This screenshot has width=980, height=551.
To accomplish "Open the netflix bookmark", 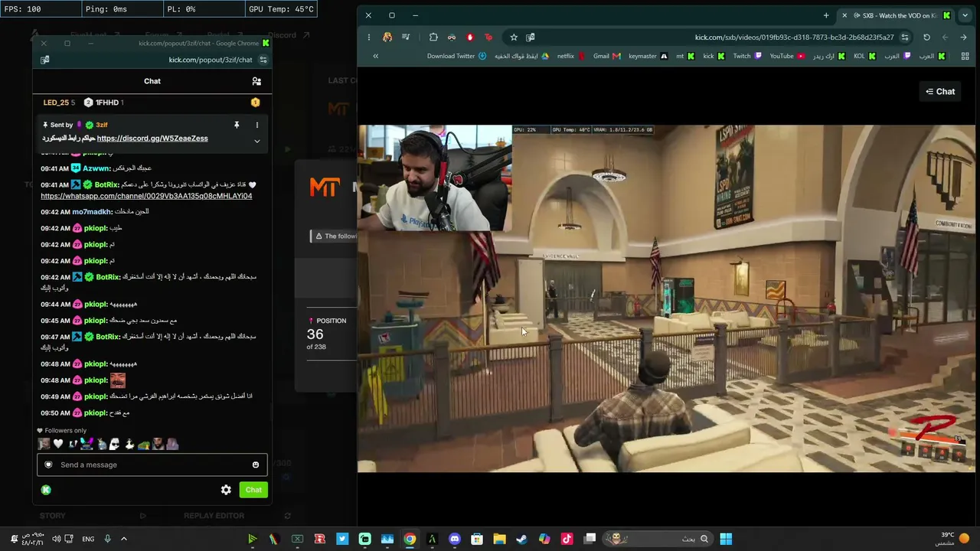I will point(571,56).
